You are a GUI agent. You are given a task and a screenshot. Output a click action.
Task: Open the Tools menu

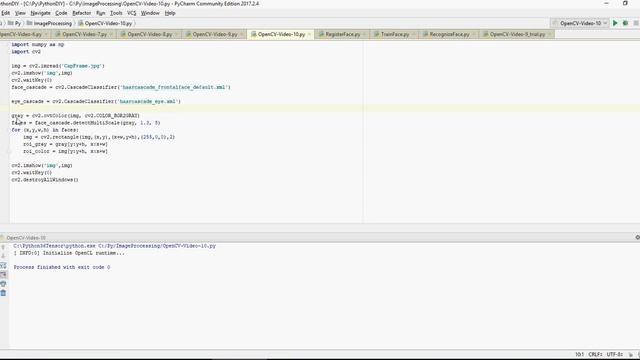[x=116, y=13]
